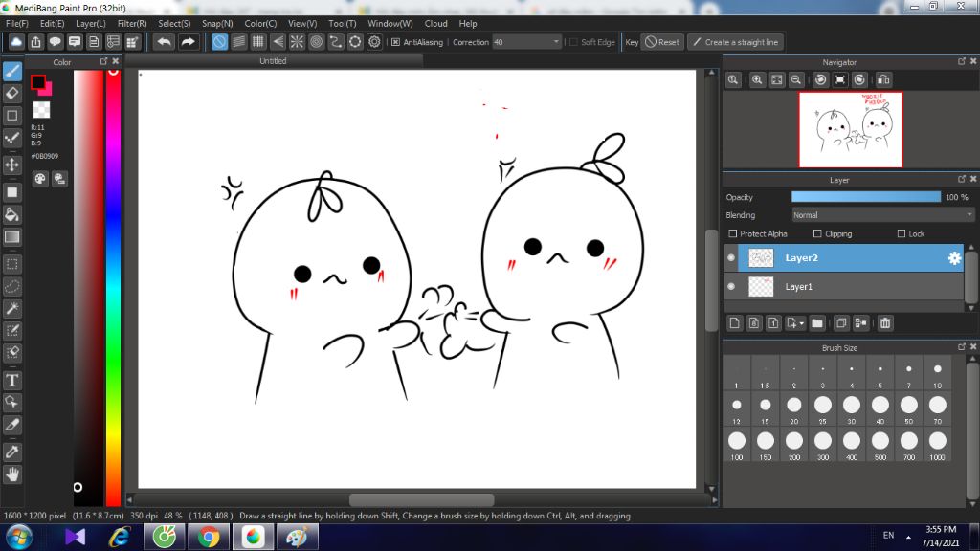This screenshot has width=980, height=551.
Task: Open the Windows Start menu
Action: [x=19, y=538]
